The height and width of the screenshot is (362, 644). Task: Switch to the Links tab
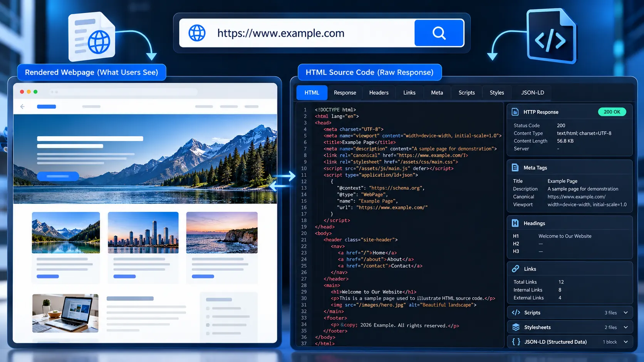click(409, 93)
